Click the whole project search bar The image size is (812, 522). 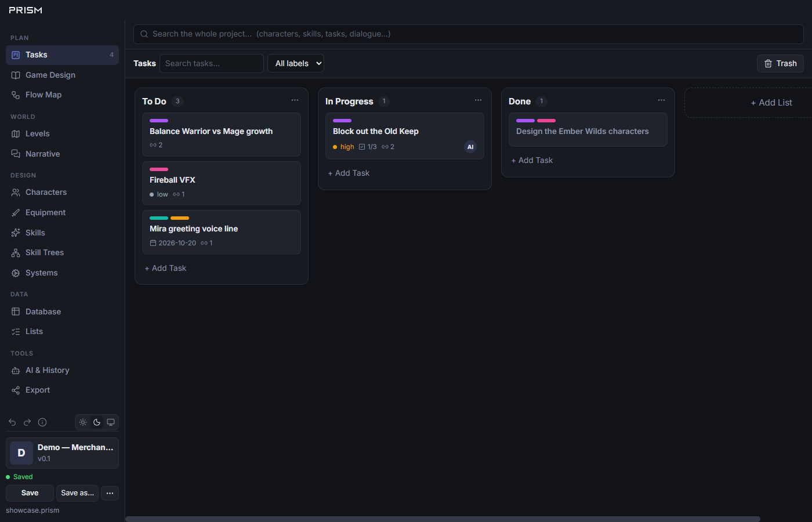469,34
